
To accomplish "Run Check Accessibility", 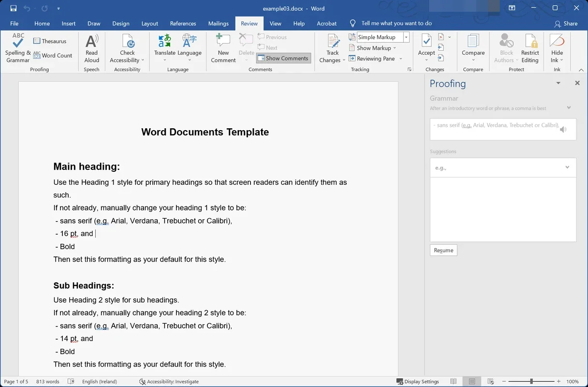I will tap(127, 47).
